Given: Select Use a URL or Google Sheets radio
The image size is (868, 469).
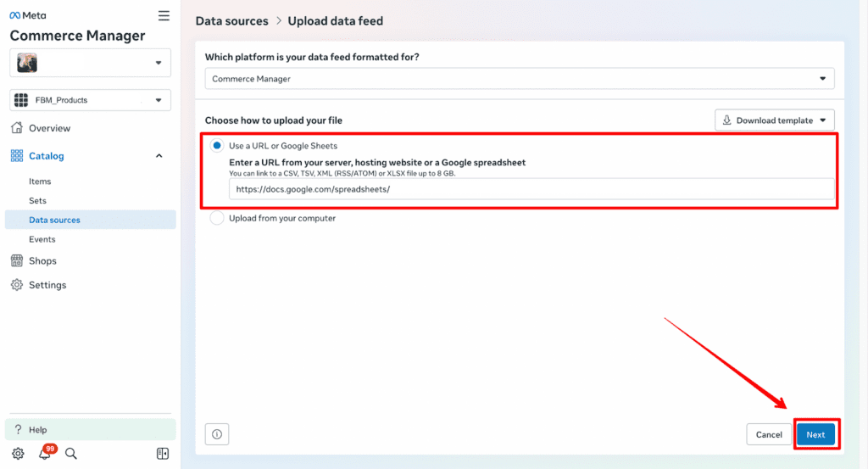Looking at the screenshot, I should tap(217, 146).
